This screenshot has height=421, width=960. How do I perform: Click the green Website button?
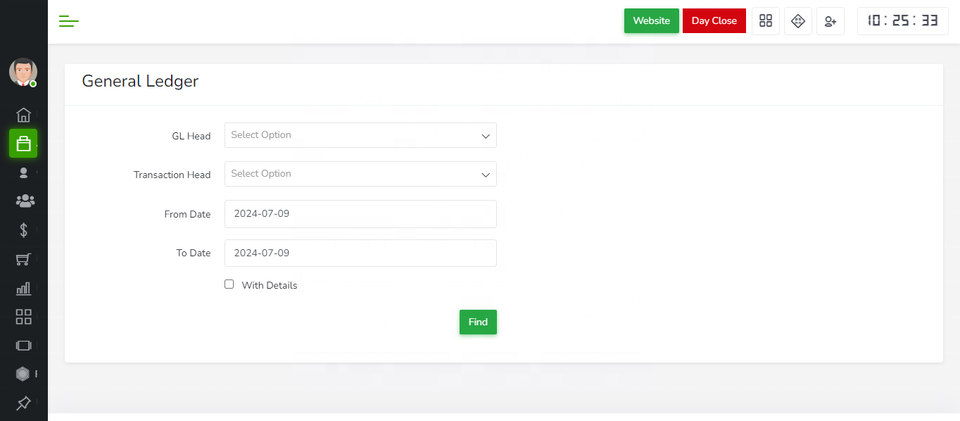click(x=651, y=21)
